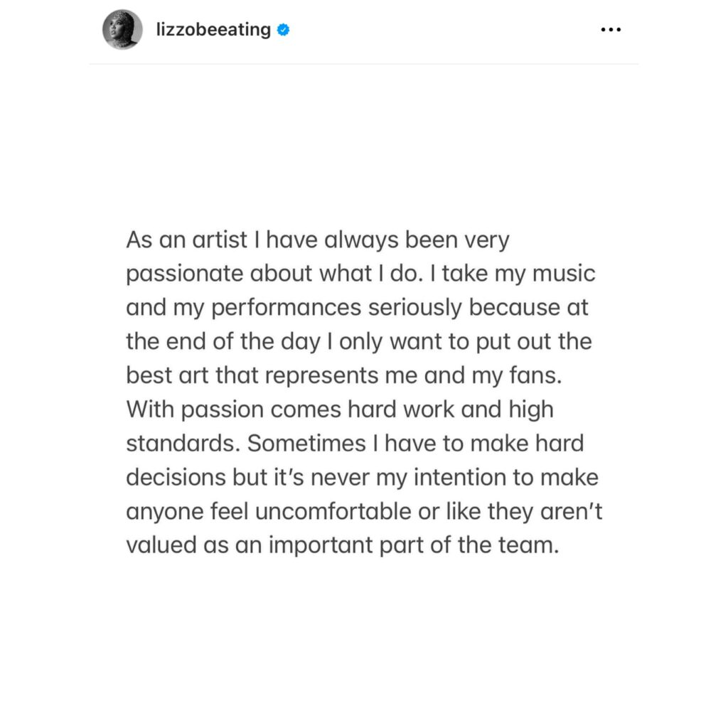Click the blue verified badge
This screenshot has width=728, height=728.
tap(283, 30)
